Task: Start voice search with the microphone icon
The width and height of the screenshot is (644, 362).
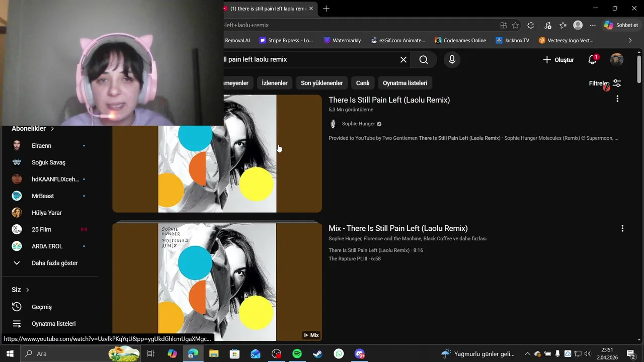Action: coord(452,60)
